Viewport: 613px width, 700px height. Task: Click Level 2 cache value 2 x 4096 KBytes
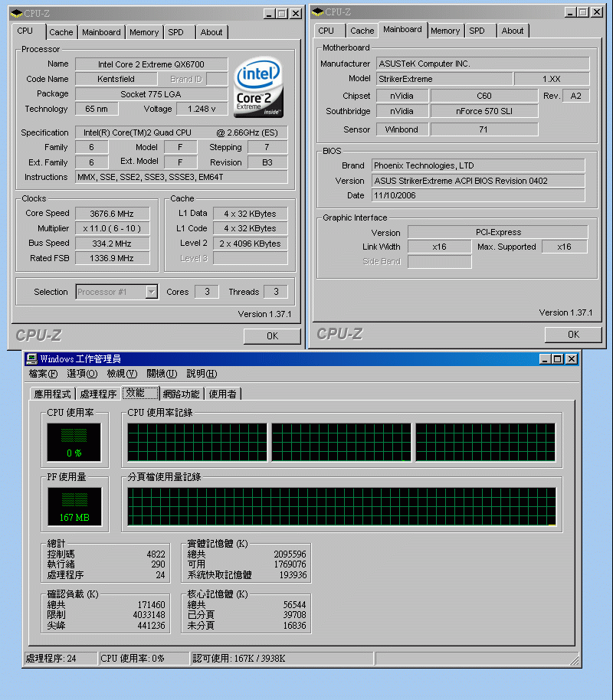(251, 244)
